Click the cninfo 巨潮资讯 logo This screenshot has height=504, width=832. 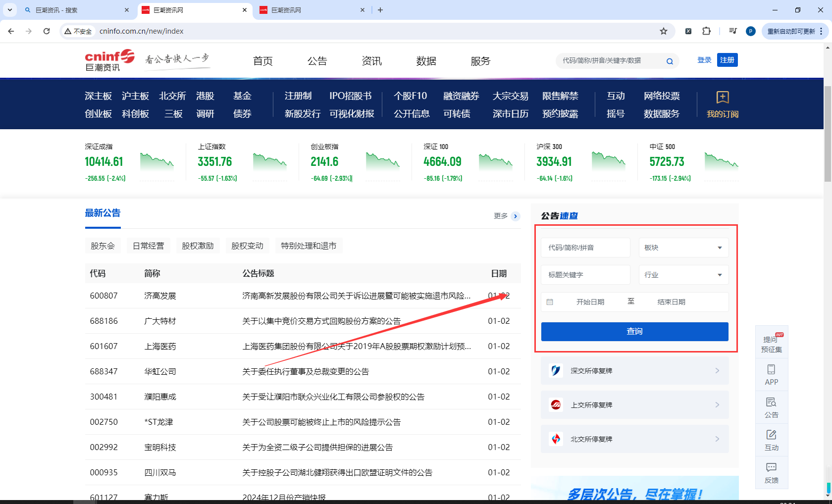click(x=109, y=60)
